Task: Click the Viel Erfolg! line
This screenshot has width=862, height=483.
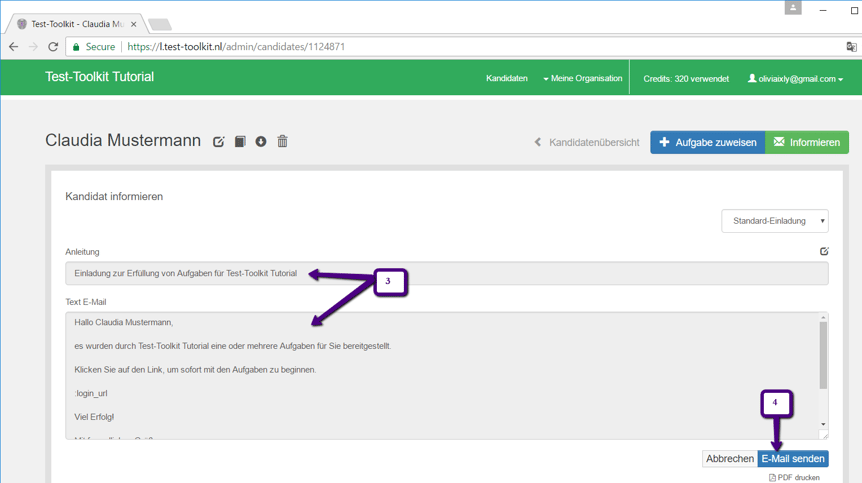Action: point(94,417)
